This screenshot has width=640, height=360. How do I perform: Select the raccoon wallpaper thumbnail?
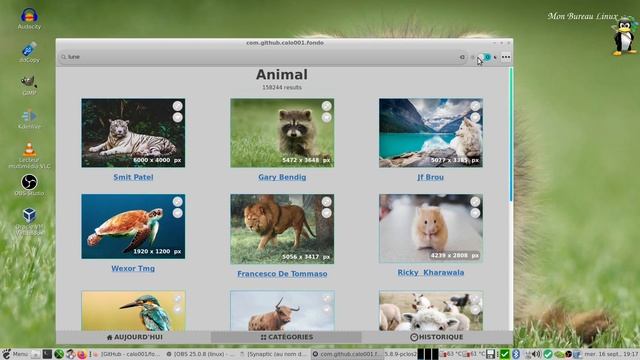[x=282, y=133]
